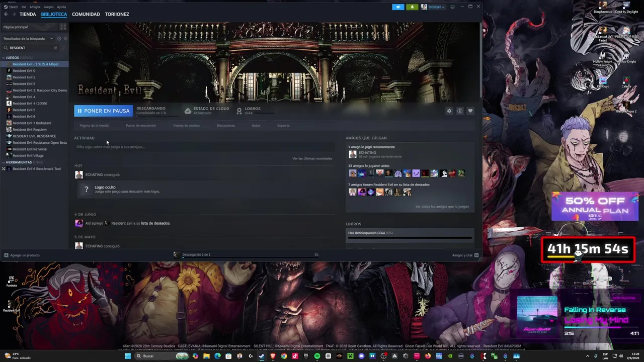
Task: Expand the Resultados de la búsqueda dropdown
Action: pos(28,38)
